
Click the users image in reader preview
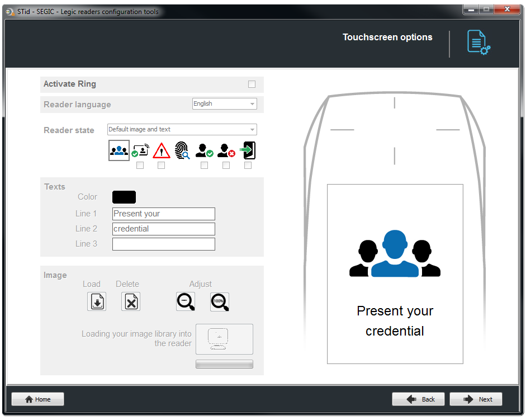(x=395, y=253)
